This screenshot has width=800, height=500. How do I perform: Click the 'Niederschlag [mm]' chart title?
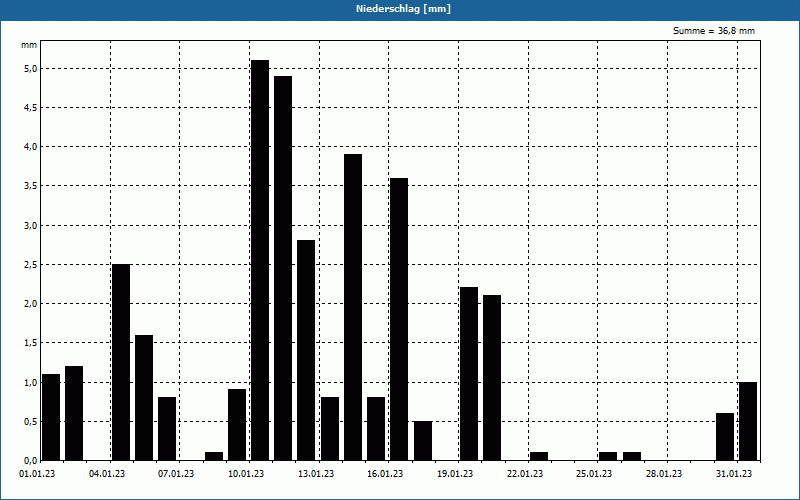[403, 9]
